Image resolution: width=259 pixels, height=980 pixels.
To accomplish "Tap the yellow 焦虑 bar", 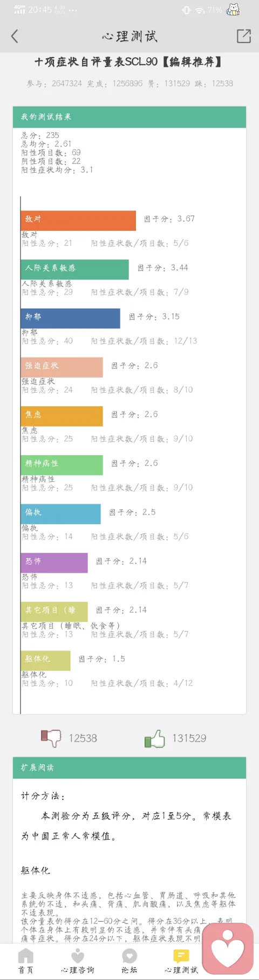I will [62, 416].
